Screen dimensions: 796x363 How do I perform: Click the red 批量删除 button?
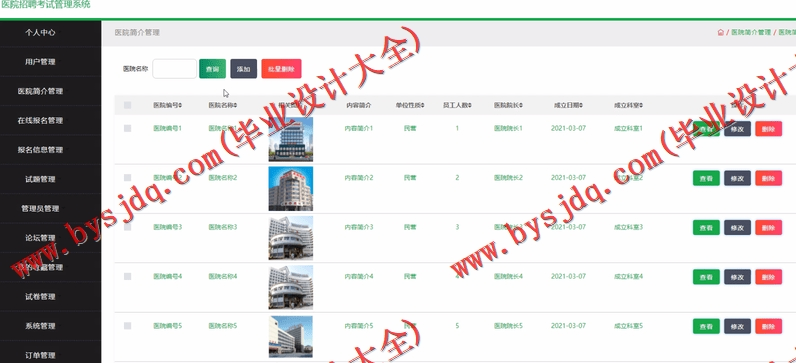pos(281,69)
